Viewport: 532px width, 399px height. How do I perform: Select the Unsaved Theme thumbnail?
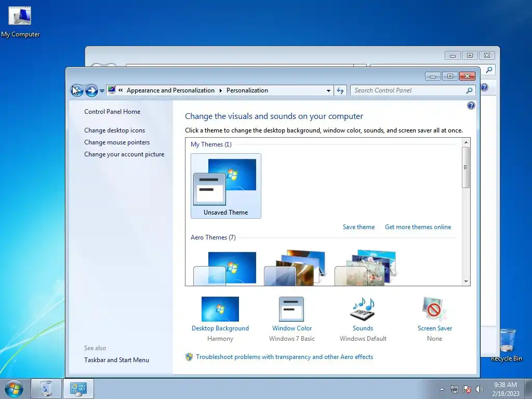coord(226,186)
